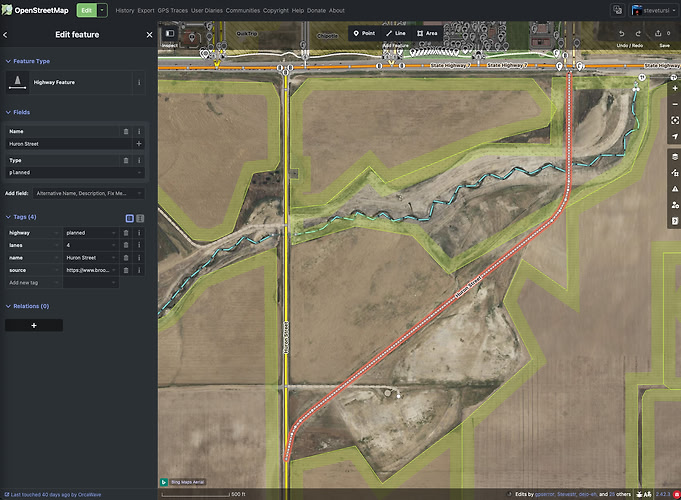Open the highway tag value dropdown

click(x=113, y=233)
